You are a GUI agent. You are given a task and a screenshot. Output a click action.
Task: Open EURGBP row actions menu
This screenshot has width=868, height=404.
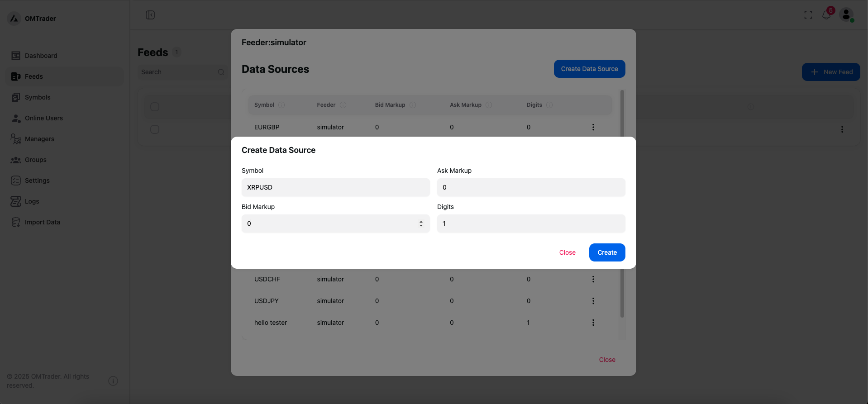tap(593, 127)
